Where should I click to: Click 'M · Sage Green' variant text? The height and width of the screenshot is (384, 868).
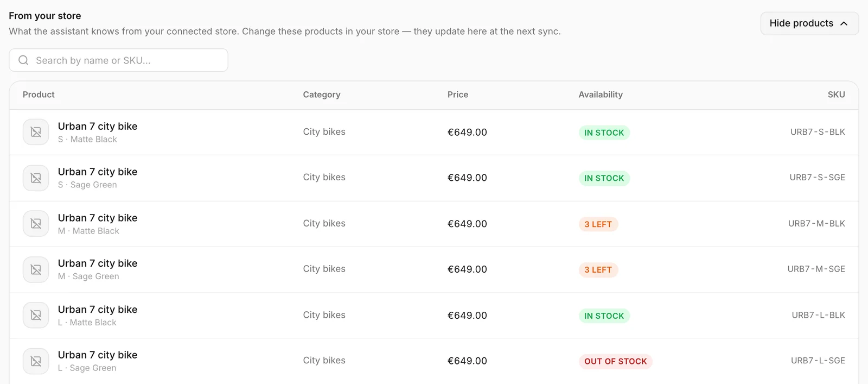point(88,277)
